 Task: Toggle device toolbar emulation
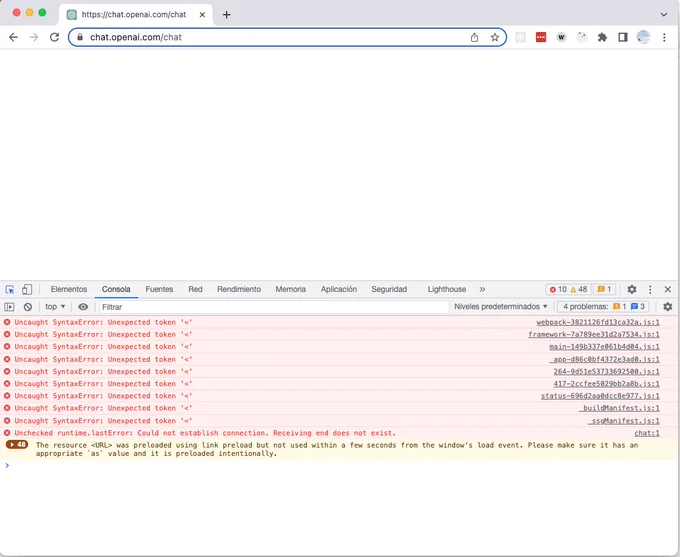(x=27, y=289)
